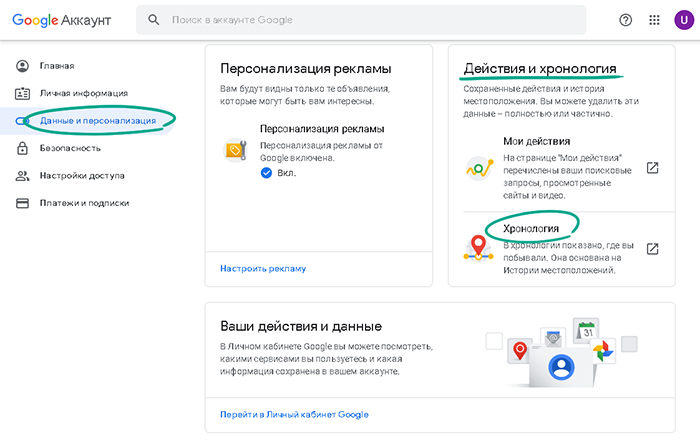Click the Персонализация рекламы card heading

point(306,68)
